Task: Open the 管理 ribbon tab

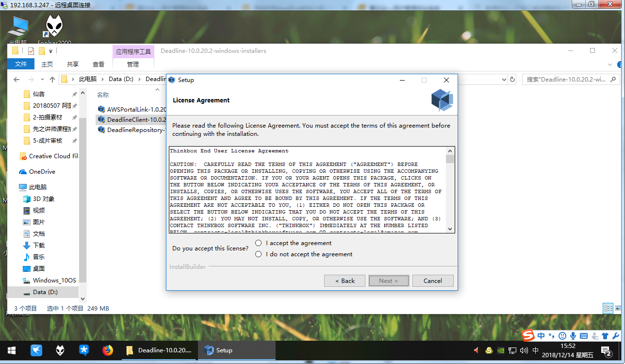Action: coord(133,64)
